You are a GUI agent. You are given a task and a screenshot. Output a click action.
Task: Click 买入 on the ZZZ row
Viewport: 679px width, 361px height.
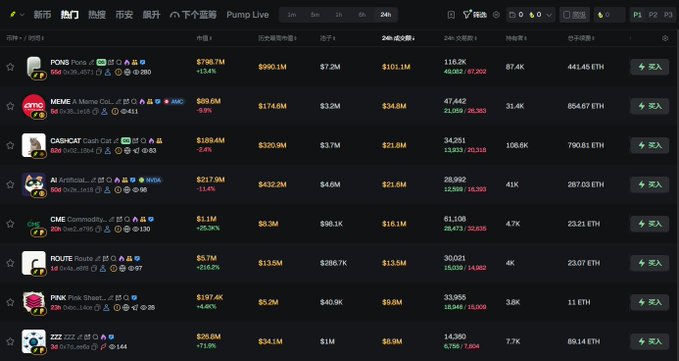(650, 342)
